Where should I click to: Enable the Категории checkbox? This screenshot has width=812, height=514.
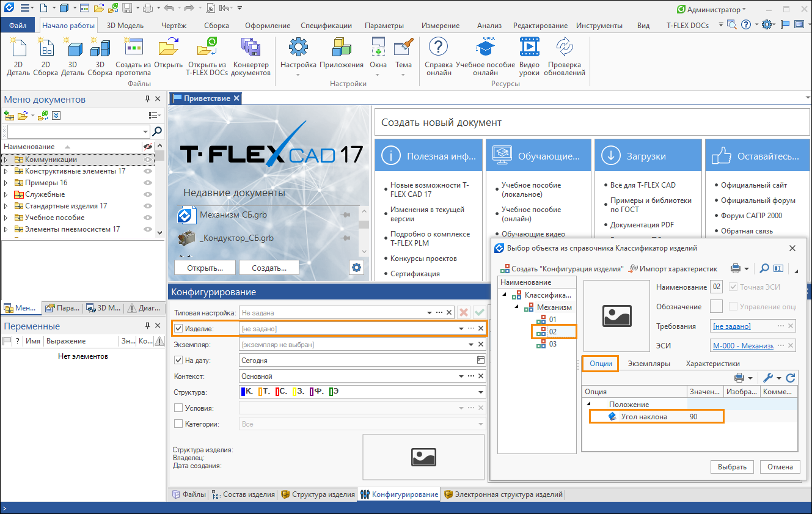click(x=178, y=424)
